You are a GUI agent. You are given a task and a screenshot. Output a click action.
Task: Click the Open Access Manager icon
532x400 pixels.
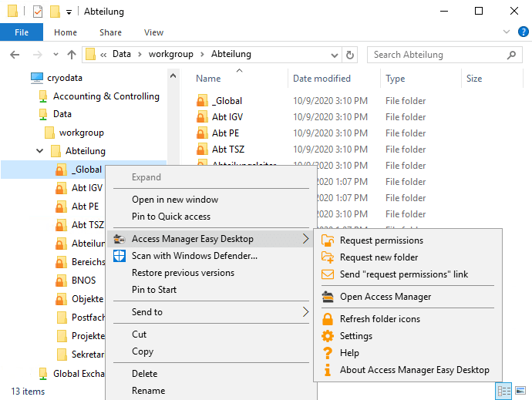(x=328, y=297)
